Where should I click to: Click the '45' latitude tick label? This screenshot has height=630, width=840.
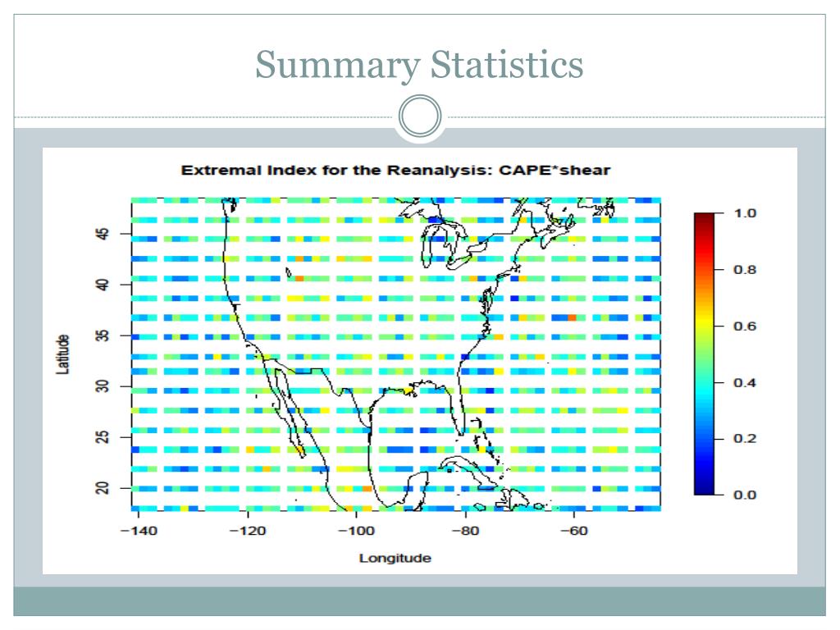tap(102, 234)
